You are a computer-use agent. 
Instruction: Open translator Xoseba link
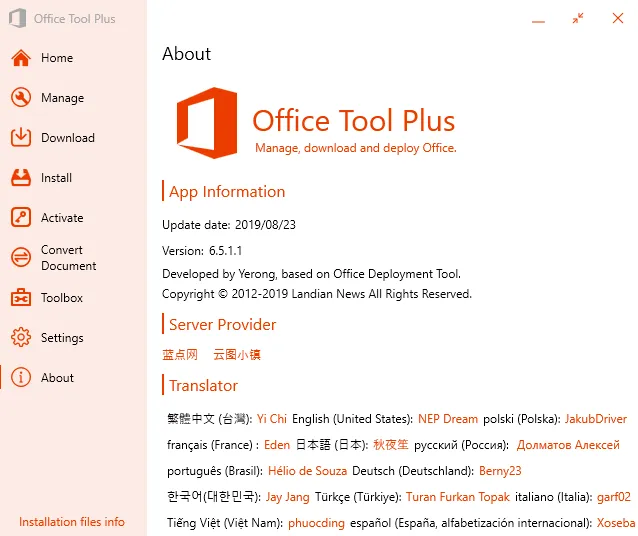point(616,523)
